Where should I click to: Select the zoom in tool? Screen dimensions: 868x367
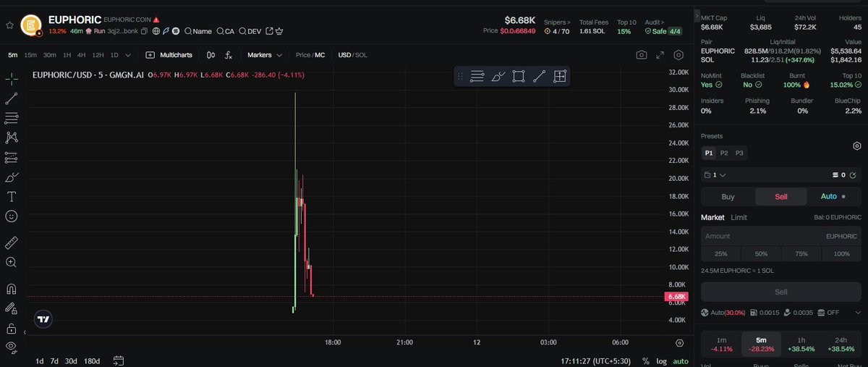click(x=12, y=262)
